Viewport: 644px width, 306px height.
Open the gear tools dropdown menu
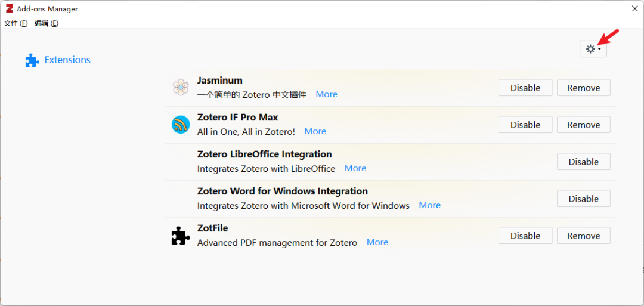[593, 49]
